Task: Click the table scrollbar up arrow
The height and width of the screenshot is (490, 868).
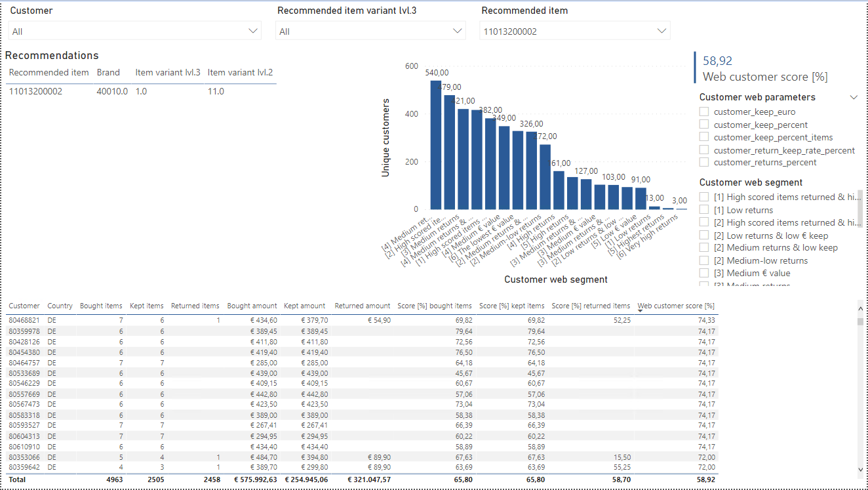Action: tap(861, 306)
